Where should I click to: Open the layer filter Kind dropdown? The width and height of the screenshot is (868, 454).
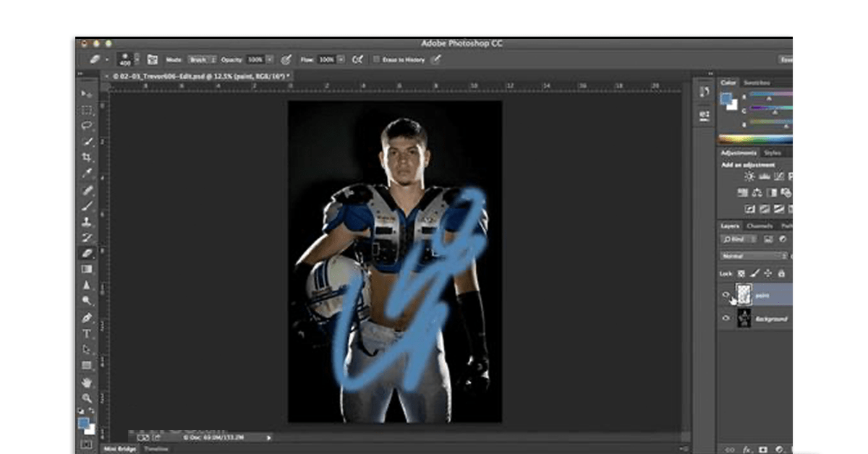[740, 239]
